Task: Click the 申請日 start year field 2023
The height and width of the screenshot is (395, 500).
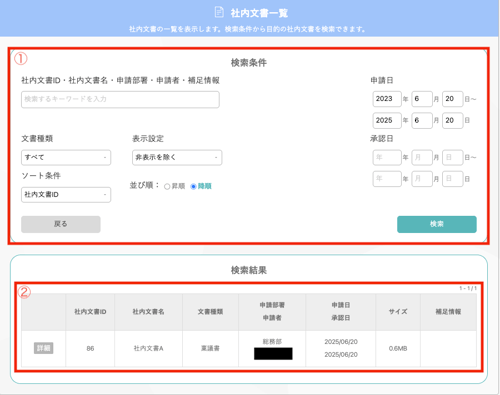Action: [x=387, y=99]
